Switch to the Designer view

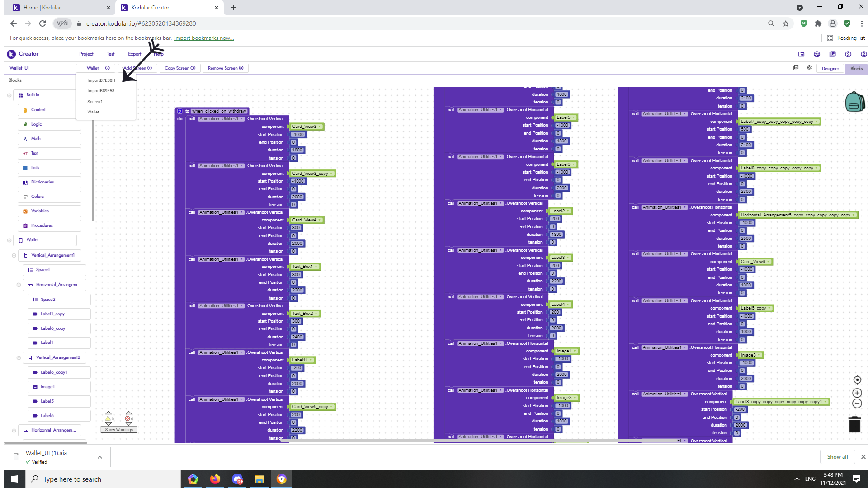click(830, 69)
